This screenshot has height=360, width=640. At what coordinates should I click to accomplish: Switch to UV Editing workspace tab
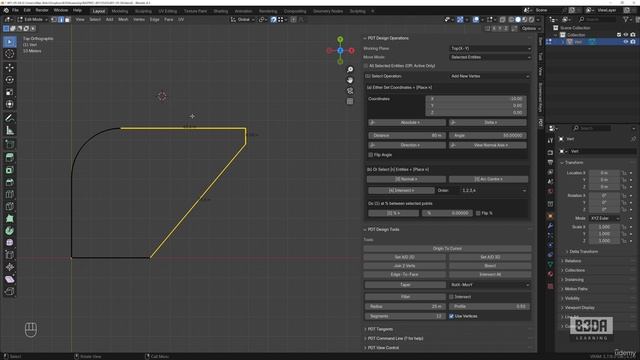168,11
